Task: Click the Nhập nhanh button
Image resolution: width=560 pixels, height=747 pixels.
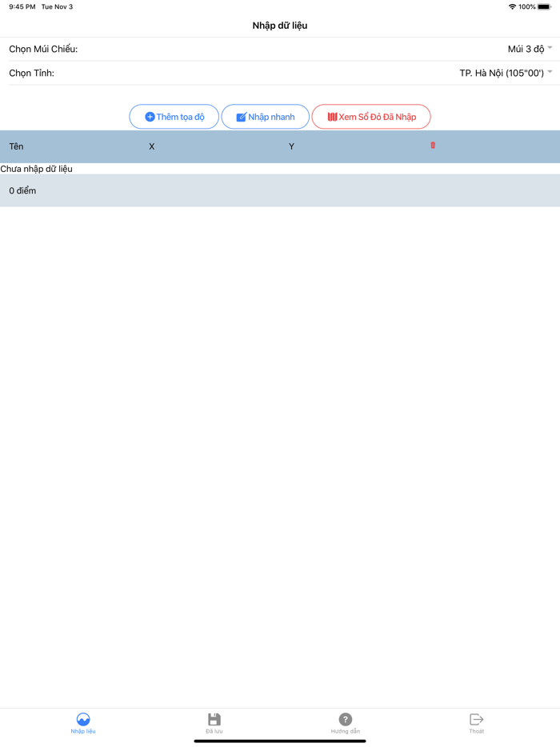Action: click(266, 117)
